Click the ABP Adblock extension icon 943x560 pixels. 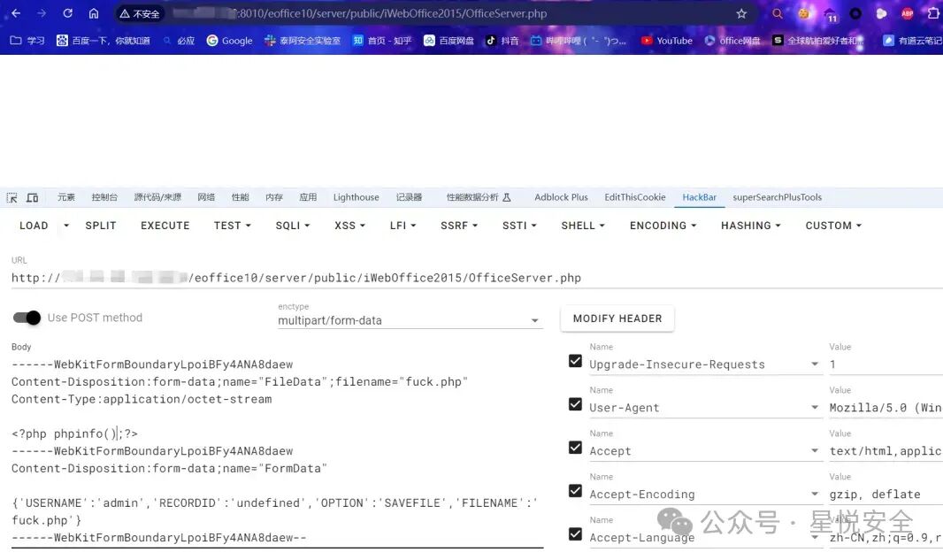pyautogui.click(x=907, y=13)
